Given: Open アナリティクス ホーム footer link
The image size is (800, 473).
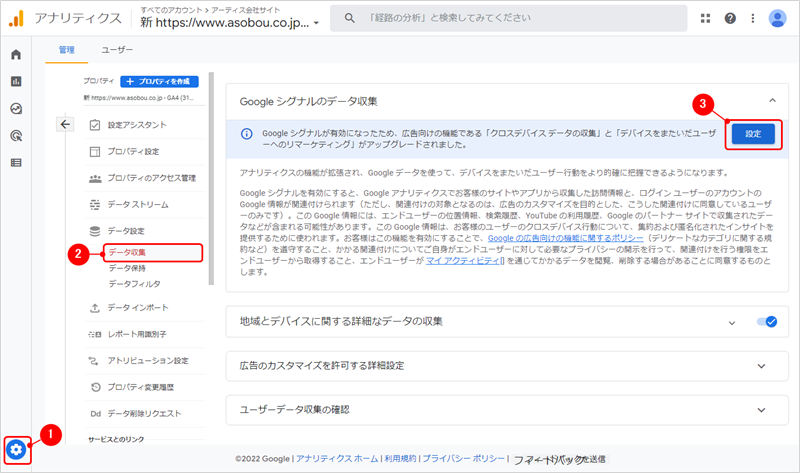Looking at the screenshot, I should click(x=337, y=459).
